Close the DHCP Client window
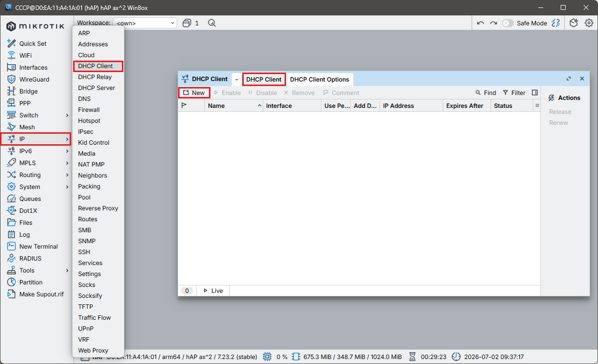 point(582,79)
